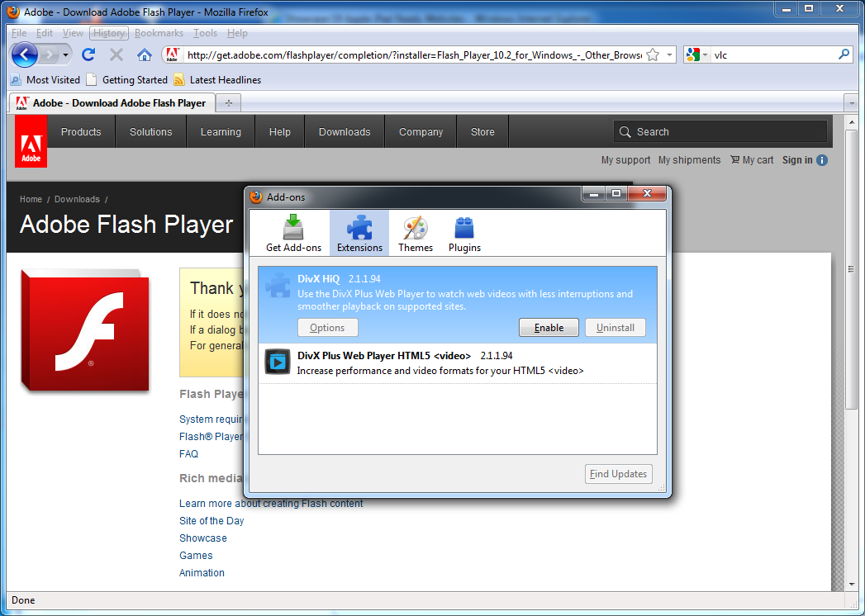Click the Flash Player logo image

point(85,330)
